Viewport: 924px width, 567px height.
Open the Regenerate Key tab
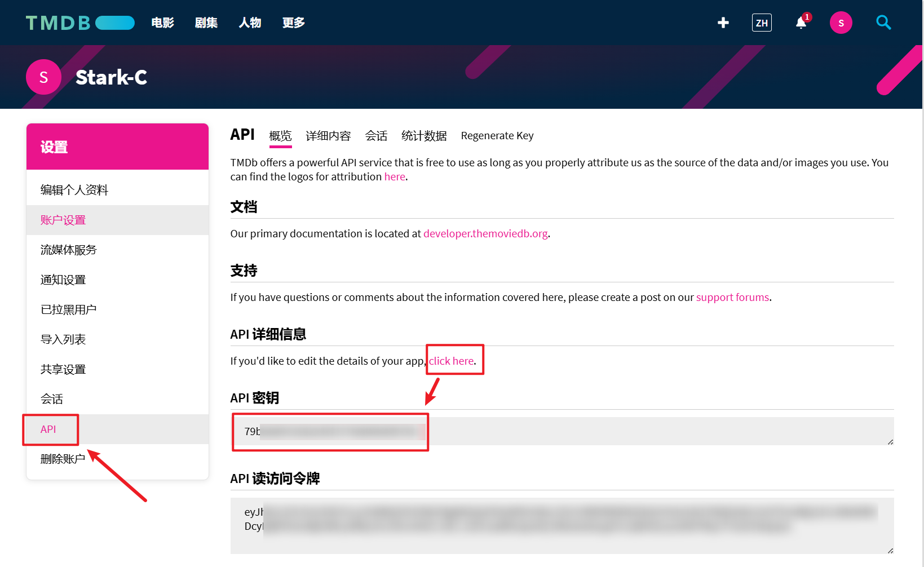coord(497,136)
